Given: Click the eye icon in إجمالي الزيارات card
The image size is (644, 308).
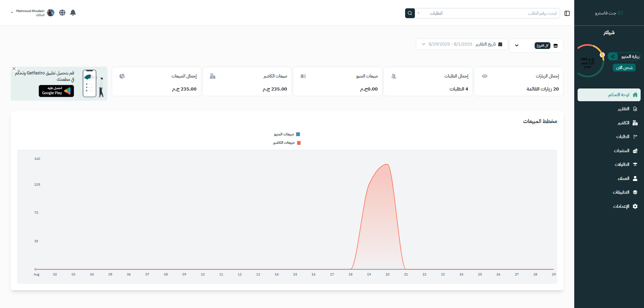Looking at the screenshot, I should 484,76.
